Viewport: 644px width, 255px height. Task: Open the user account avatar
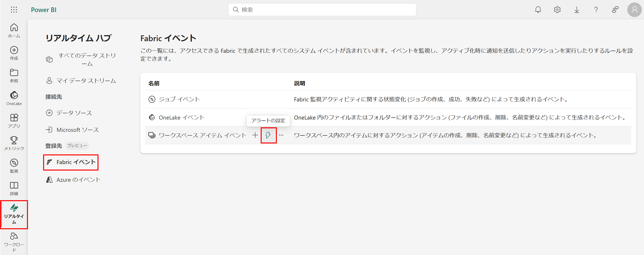tap(634, 10)
